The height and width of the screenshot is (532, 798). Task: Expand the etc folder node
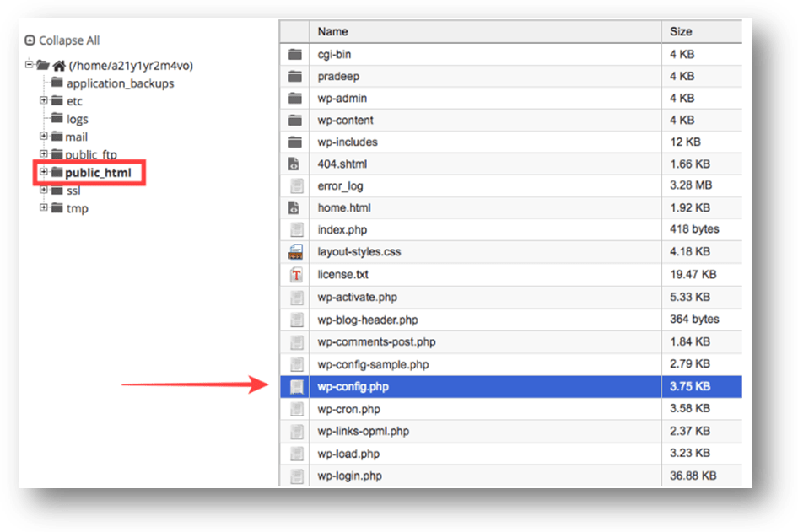[44, 100]
